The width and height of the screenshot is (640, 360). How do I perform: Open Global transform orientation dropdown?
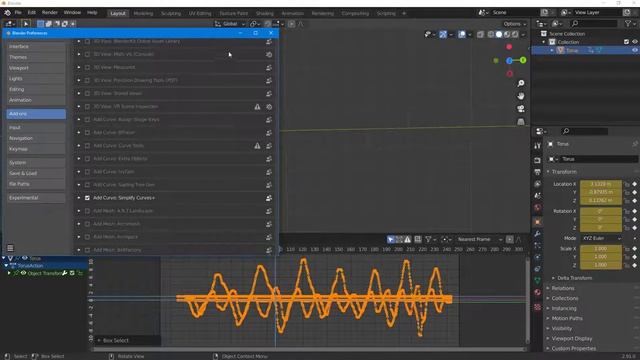coord(230,24)
